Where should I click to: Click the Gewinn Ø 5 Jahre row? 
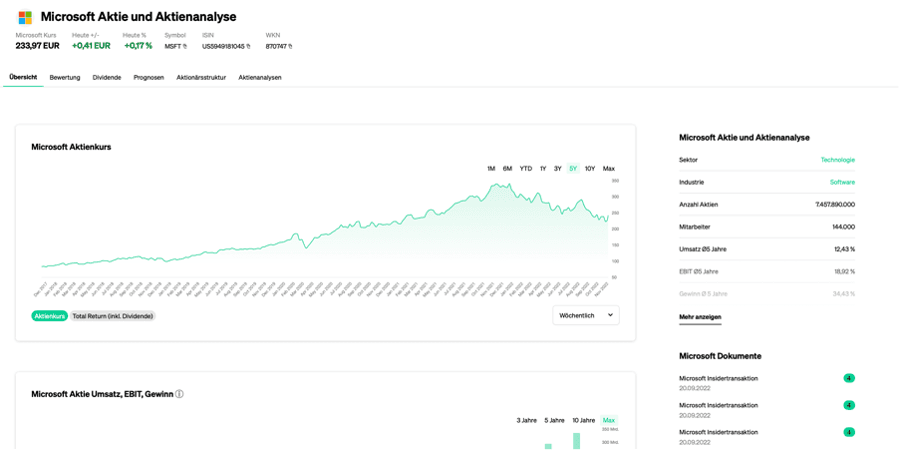[767, 294]
